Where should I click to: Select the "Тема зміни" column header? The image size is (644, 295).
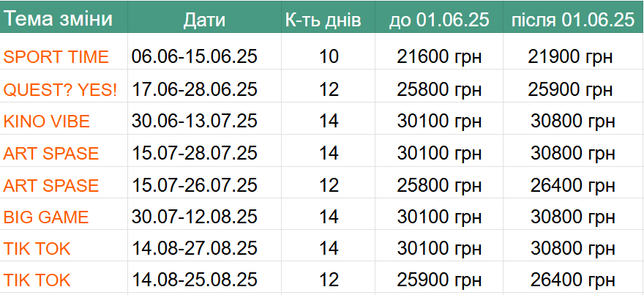pos(59,20)
